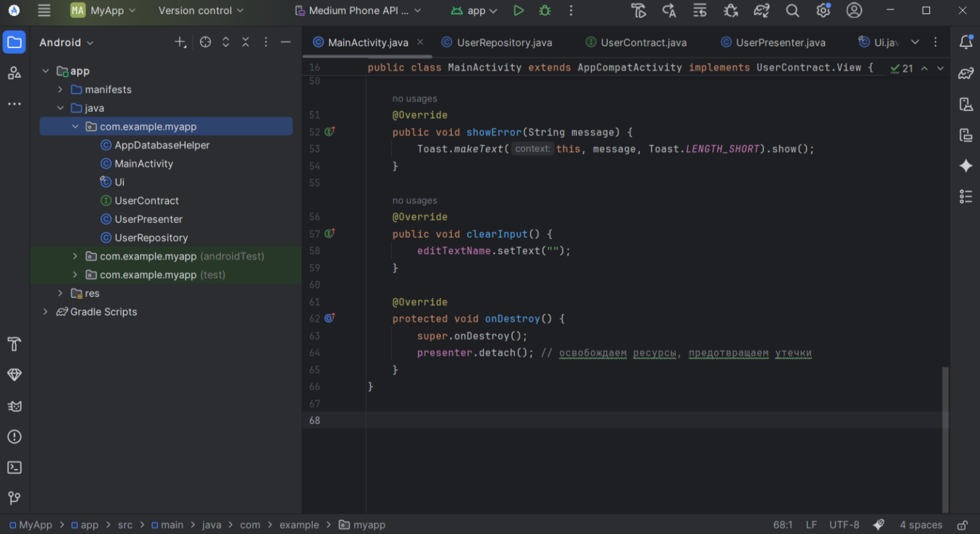This screenshot has height=534, width=980.
Task: Toggle the Project tool window folder button
Action: [14, 42]
